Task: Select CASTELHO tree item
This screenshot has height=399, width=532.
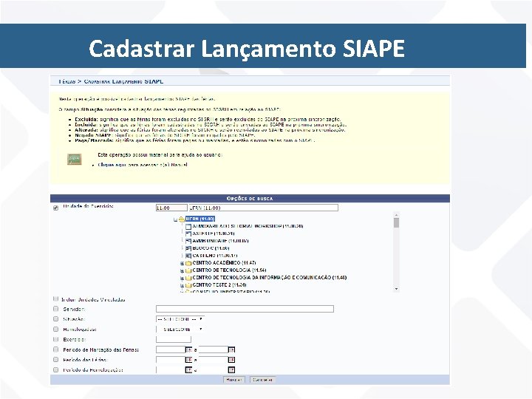Action: pyautogui.click(x=215, y=256)
